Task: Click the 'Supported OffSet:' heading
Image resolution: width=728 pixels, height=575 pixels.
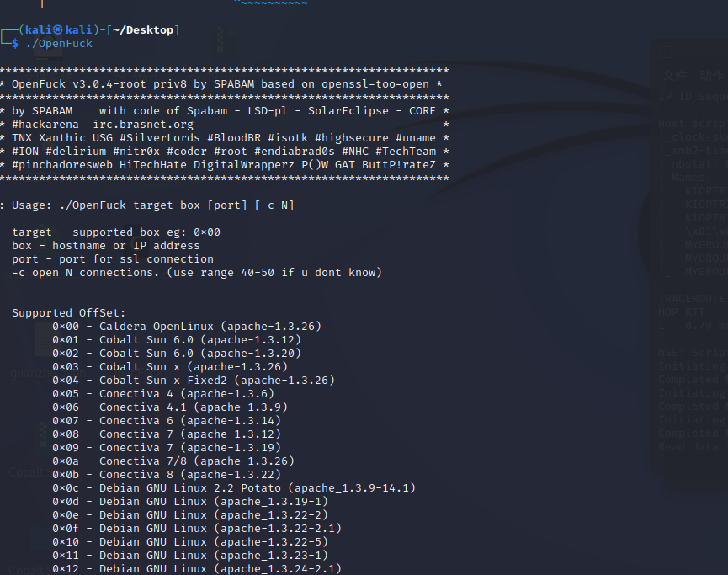Action: click(69, 313)
